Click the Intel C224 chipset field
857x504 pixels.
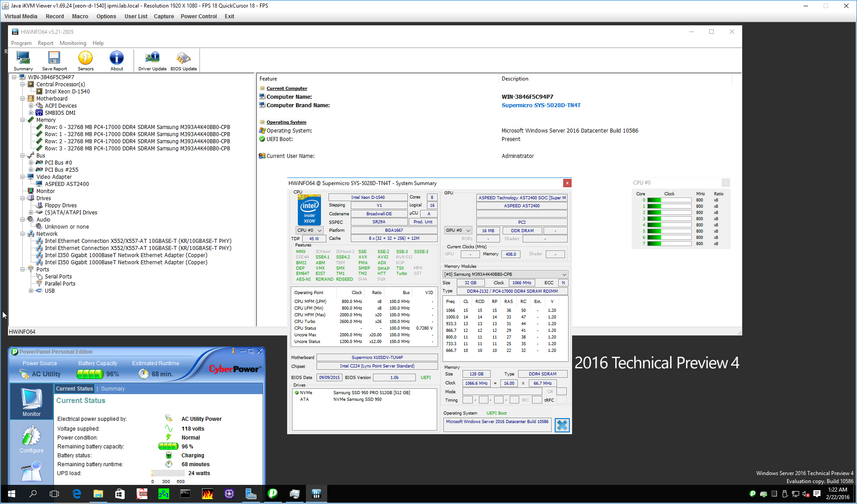coord(377,366)
